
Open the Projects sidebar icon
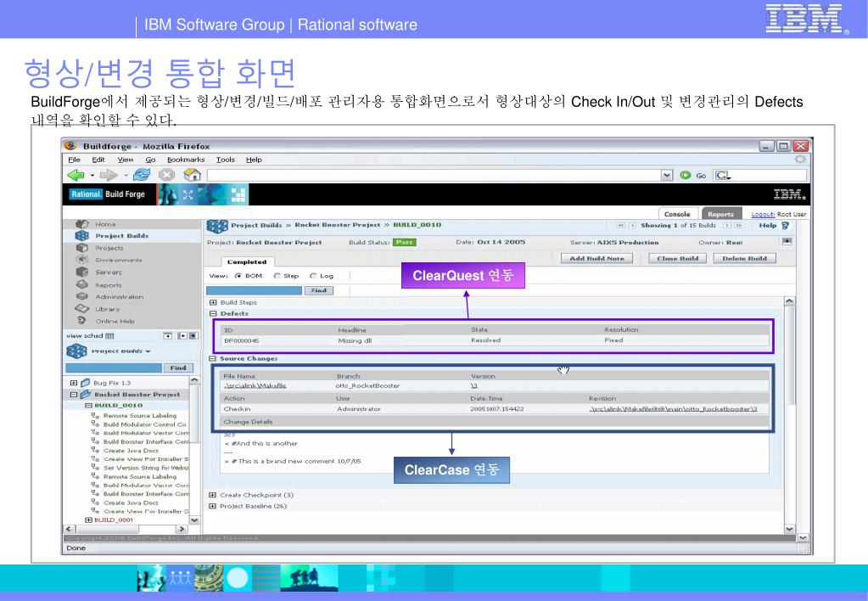pos(82,248)
